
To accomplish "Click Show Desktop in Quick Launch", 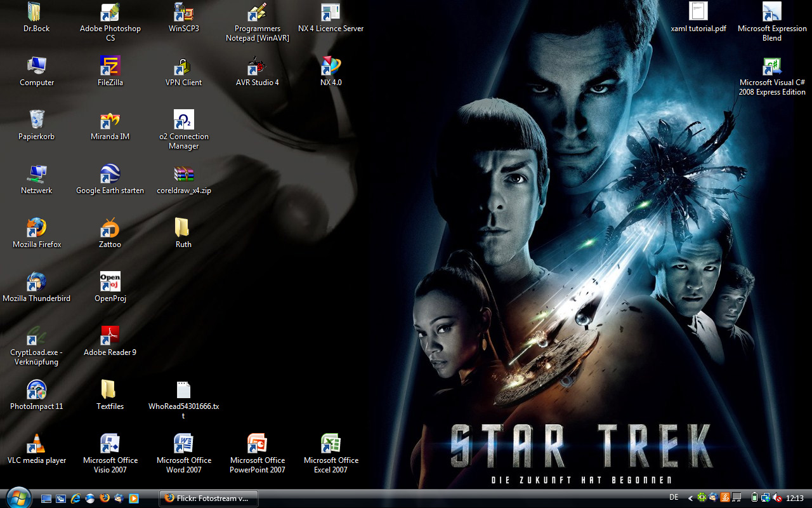I will pos(46,498).
